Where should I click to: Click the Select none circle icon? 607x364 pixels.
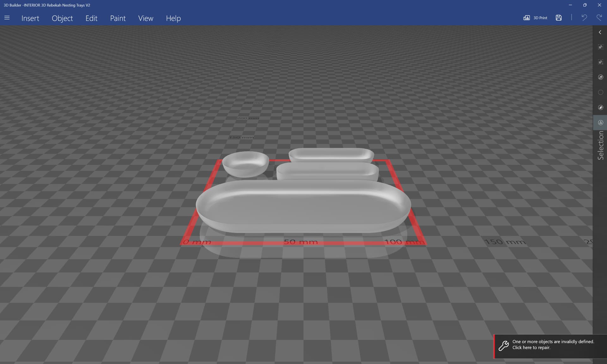click(600, 92)
